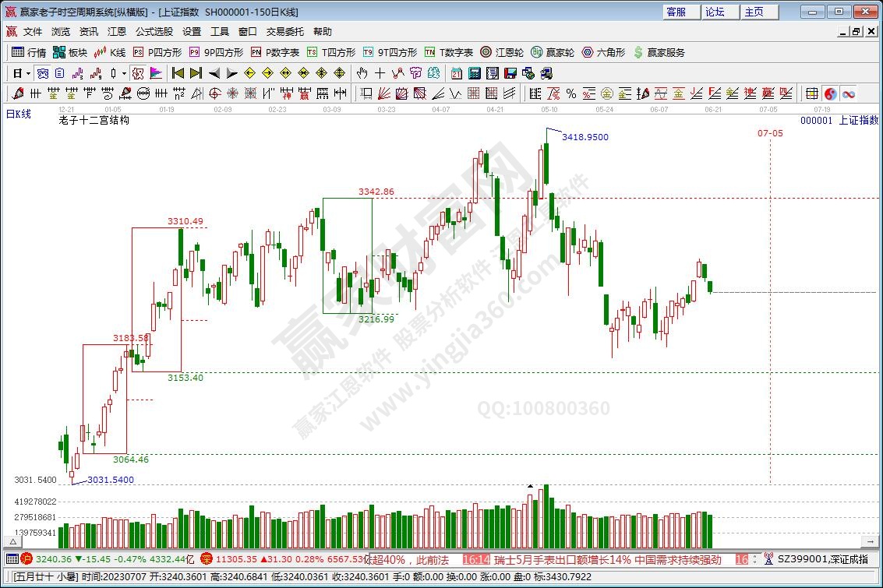Open the 公式选股 menu
Image resolution: width=883 pixels, height=588 pixels.
(x=154, y=32)
